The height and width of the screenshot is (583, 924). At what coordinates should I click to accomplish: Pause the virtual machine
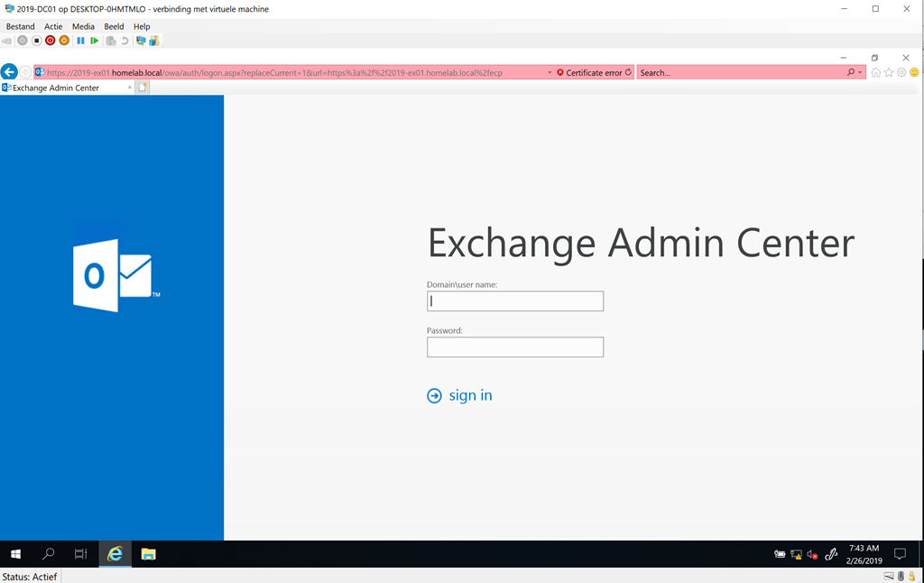click(81, 40)
